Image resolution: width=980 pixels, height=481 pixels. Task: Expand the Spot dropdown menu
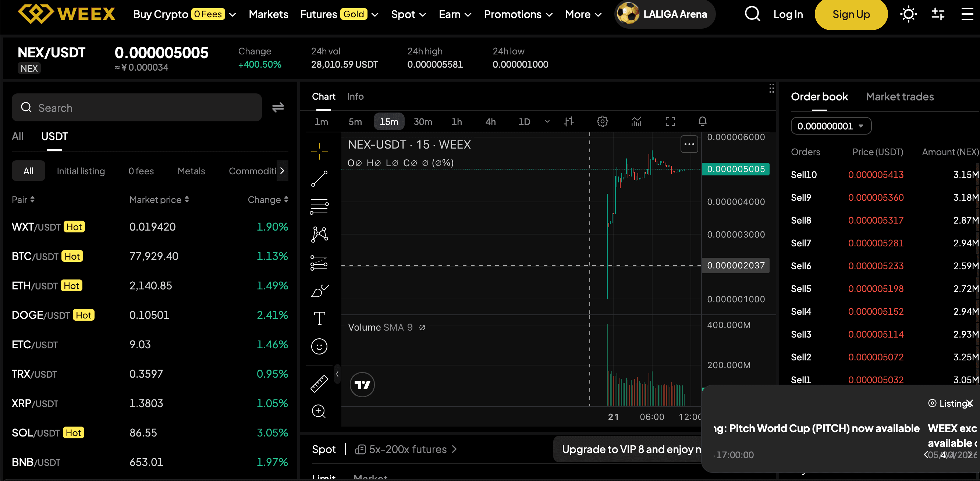(409, 14)
